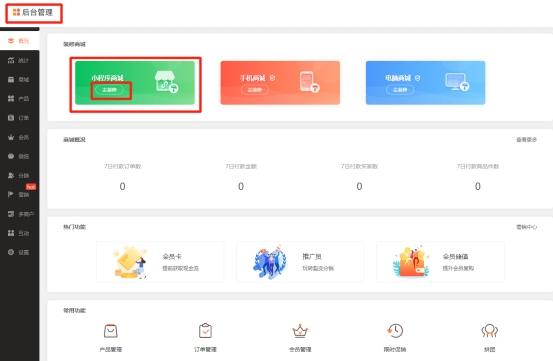Open the 微信 WeChat sidebar icon
The width and height of the screenshot is (553, 361).
pyautogui.click(x=11, y=156)
